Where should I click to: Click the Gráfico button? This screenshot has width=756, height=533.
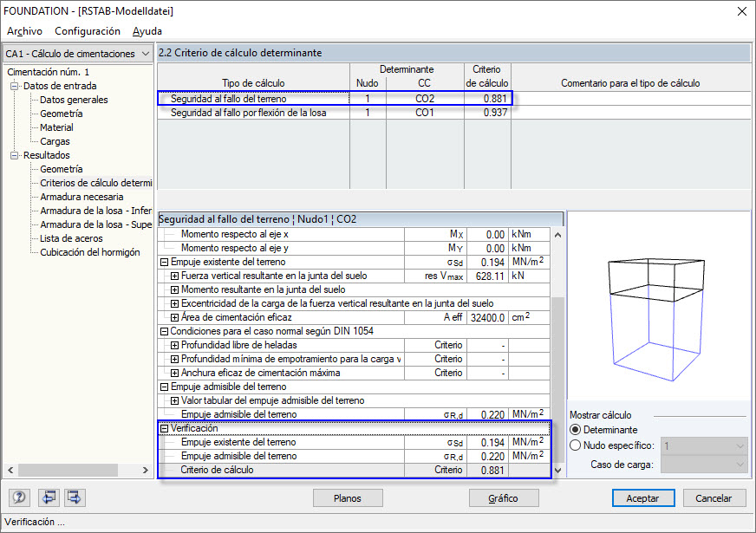(504, 497)
